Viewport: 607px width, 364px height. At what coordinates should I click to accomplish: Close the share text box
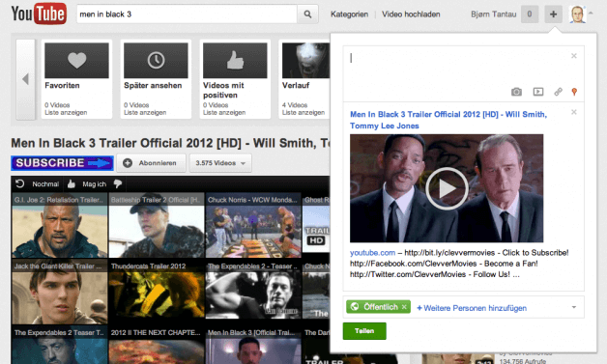click(574, 56)
